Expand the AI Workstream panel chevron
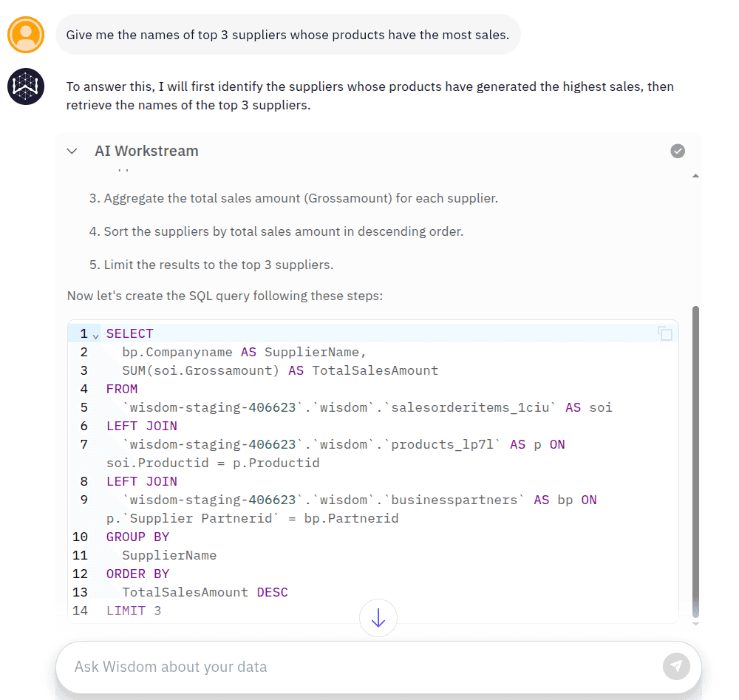 coord(72,151)
